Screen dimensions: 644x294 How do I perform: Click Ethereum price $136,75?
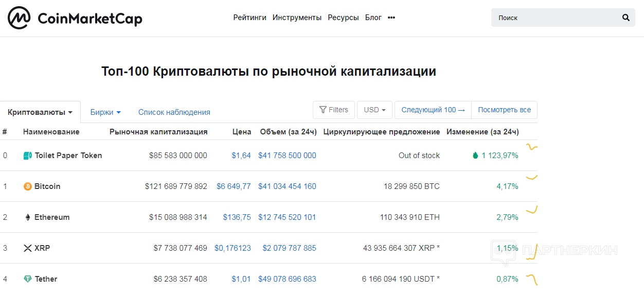(x=237, y=217)
